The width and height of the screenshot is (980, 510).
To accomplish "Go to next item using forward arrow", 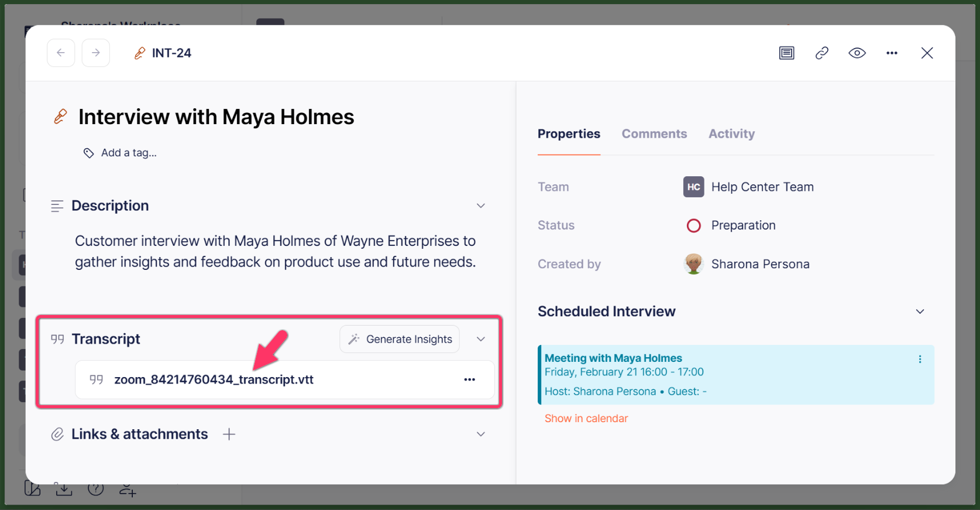I will click(96, 53).
